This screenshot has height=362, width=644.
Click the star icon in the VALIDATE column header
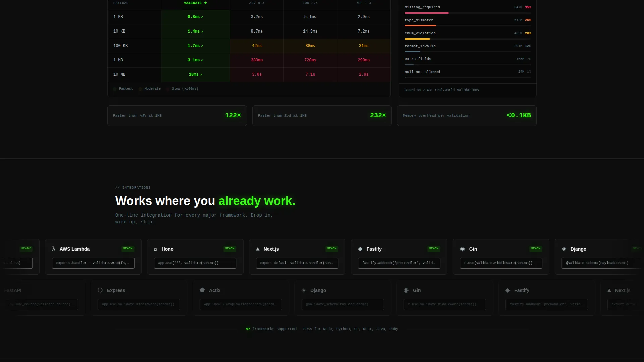click(205, 3)
